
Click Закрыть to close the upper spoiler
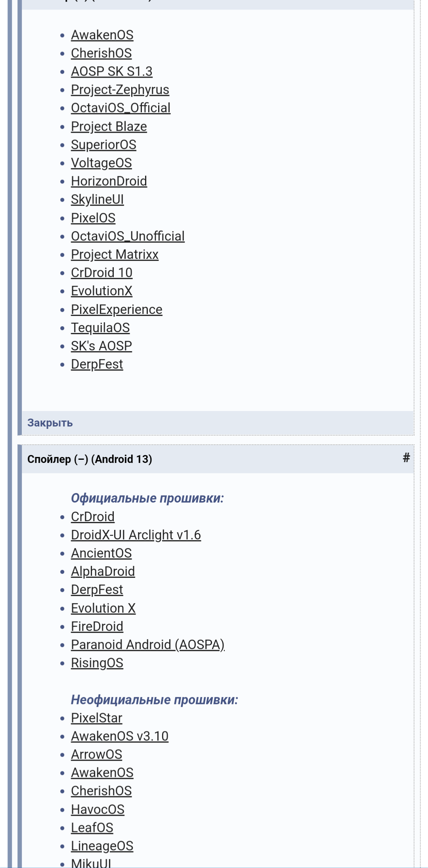click(x=50, y=423)
